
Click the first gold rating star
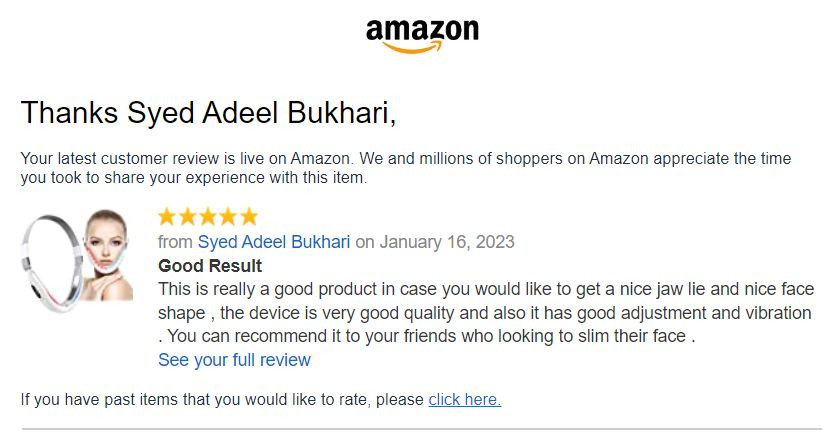tap(167, 217)
